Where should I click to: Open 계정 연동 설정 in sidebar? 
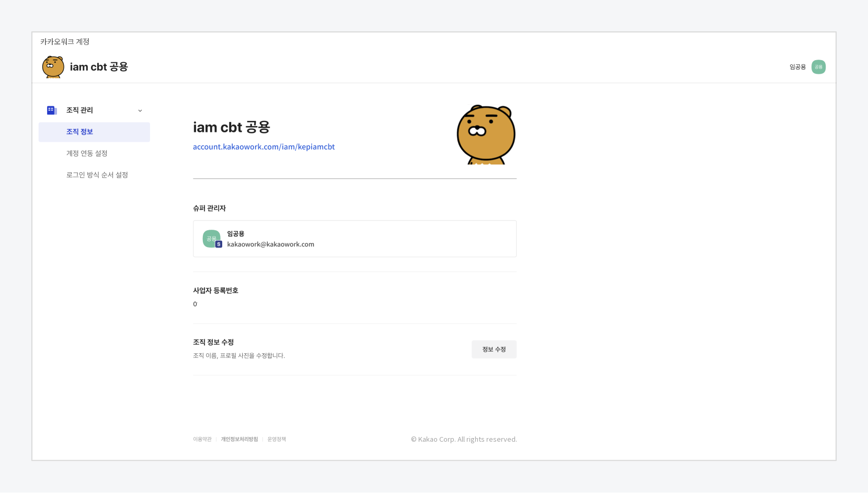tap(87, 153)
